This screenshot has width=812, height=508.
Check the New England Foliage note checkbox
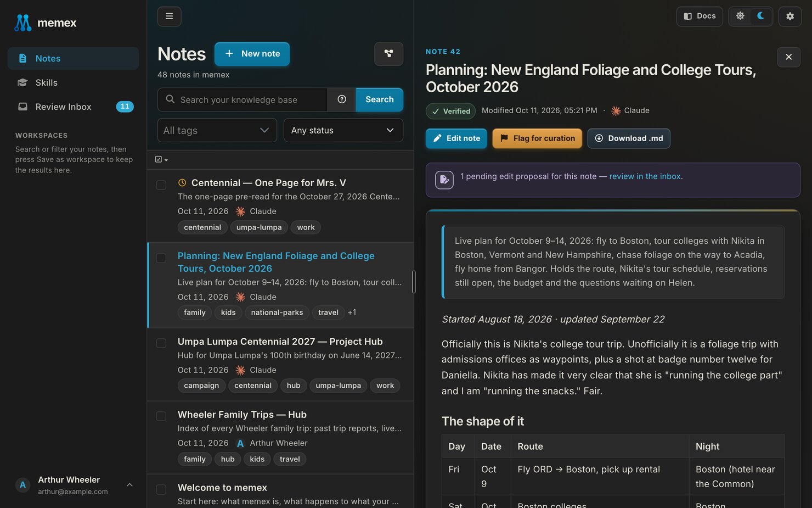click(161, 258)
